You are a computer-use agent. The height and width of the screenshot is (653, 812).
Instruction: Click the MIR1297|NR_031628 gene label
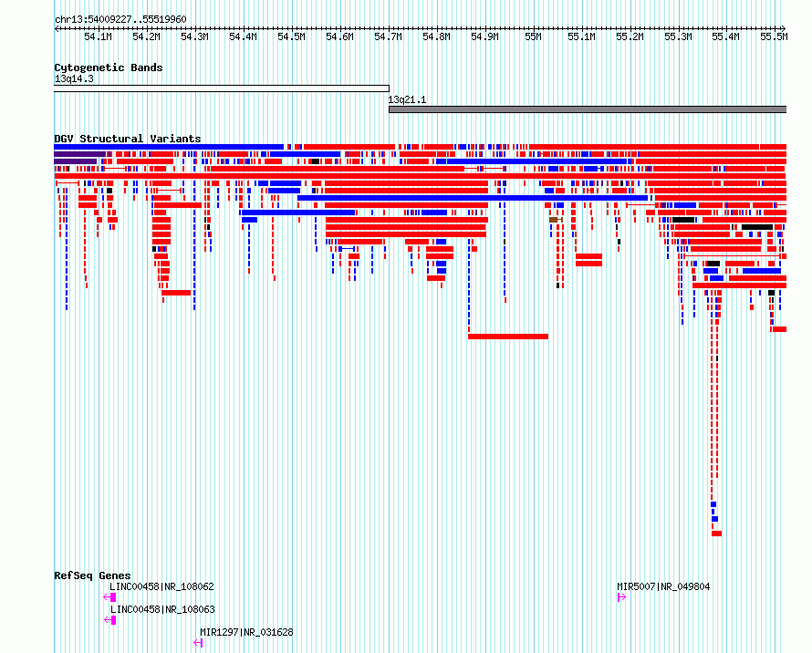246,632
